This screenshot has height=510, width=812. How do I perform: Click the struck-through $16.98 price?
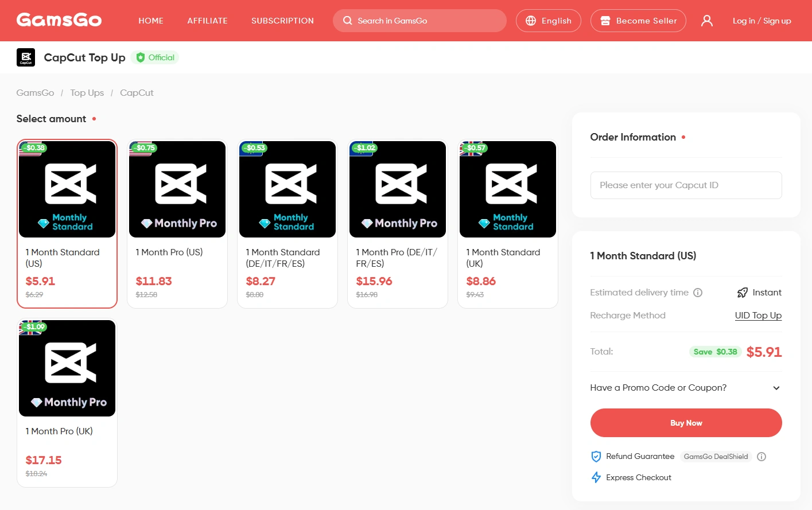[367, 295]
